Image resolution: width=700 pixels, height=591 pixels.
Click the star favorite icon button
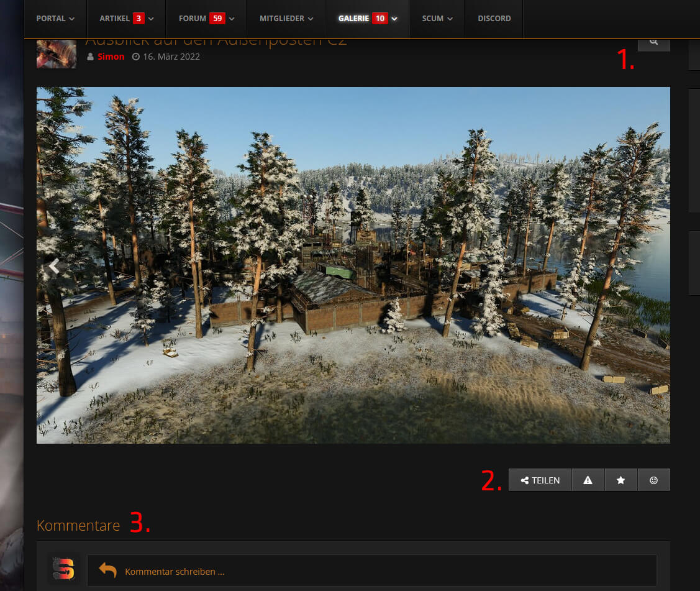(x=620, y=480)
